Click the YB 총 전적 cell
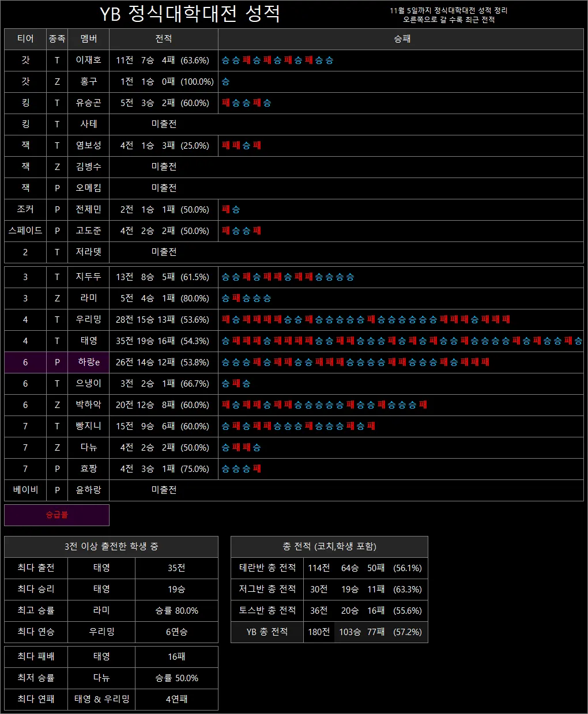 coord(267,632)
